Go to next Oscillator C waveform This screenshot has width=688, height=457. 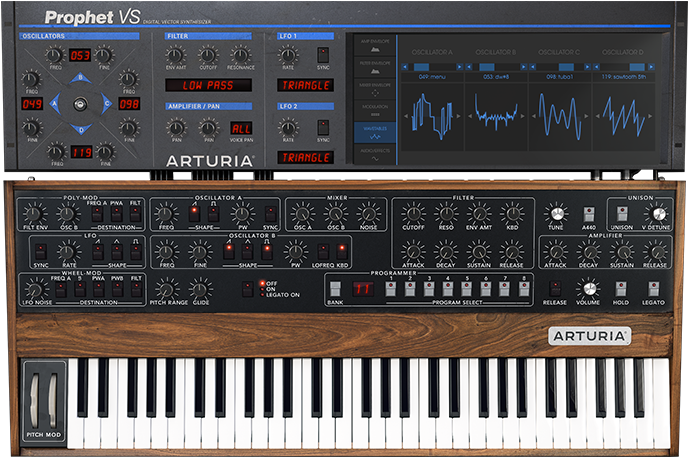(586, 116)
